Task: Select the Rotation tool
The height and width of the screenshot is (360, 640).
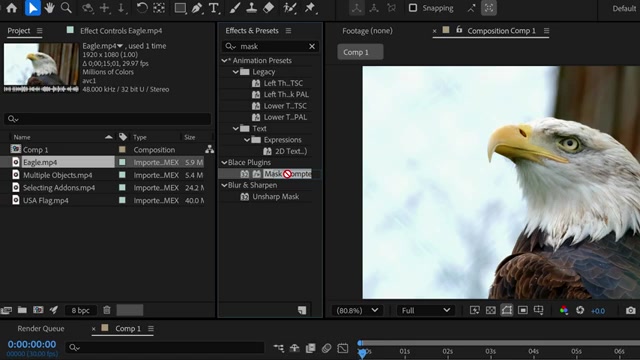Action: click(142, 8)
